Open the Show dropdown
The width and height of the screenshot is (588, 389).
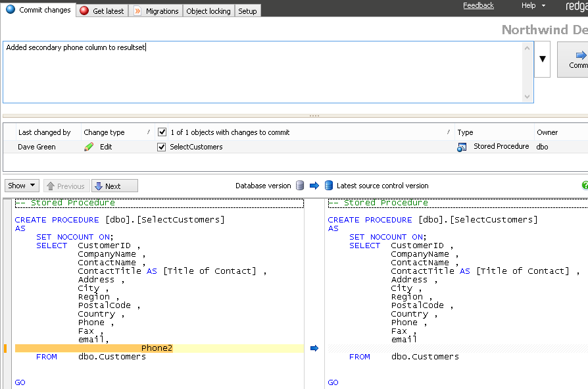pos(22,186)
